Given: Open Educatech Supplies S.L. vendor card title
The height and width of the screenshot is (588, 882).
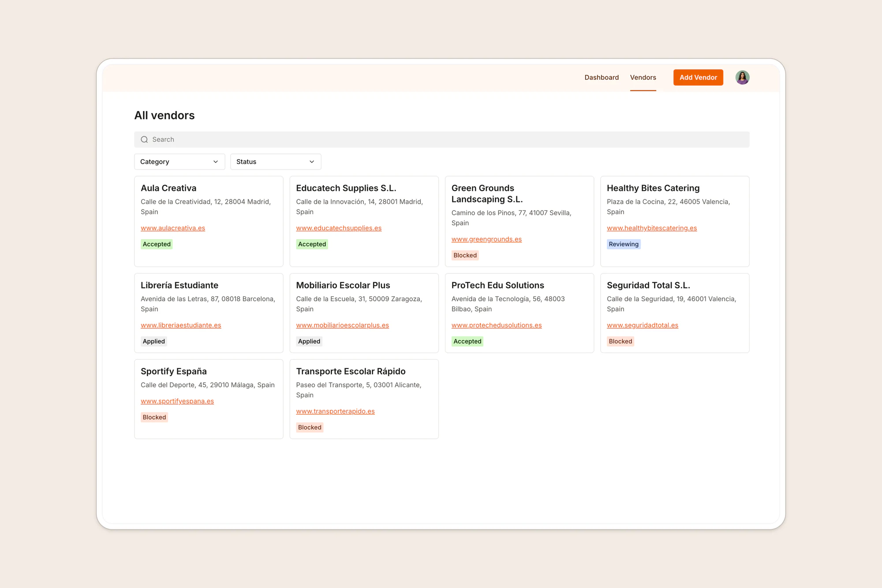Looking at the screenshot, I should [x=346, y=188].
